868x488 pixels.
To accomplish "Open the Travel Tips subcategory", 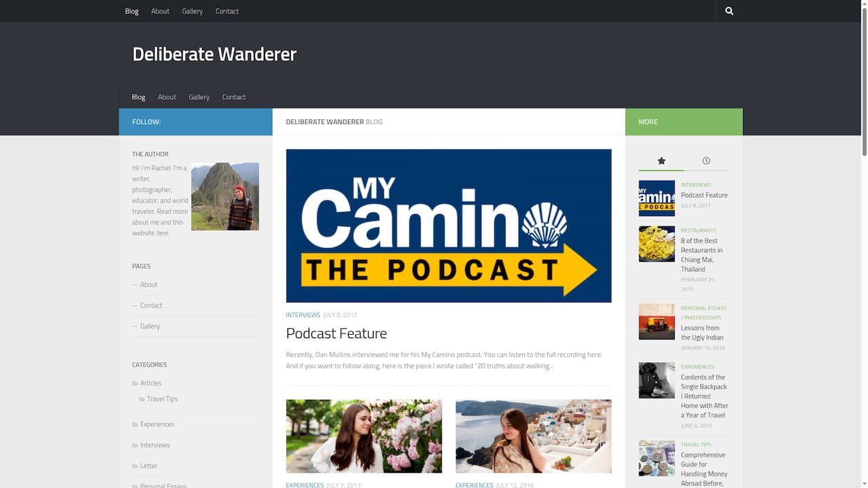I will (x=162, y=399).
